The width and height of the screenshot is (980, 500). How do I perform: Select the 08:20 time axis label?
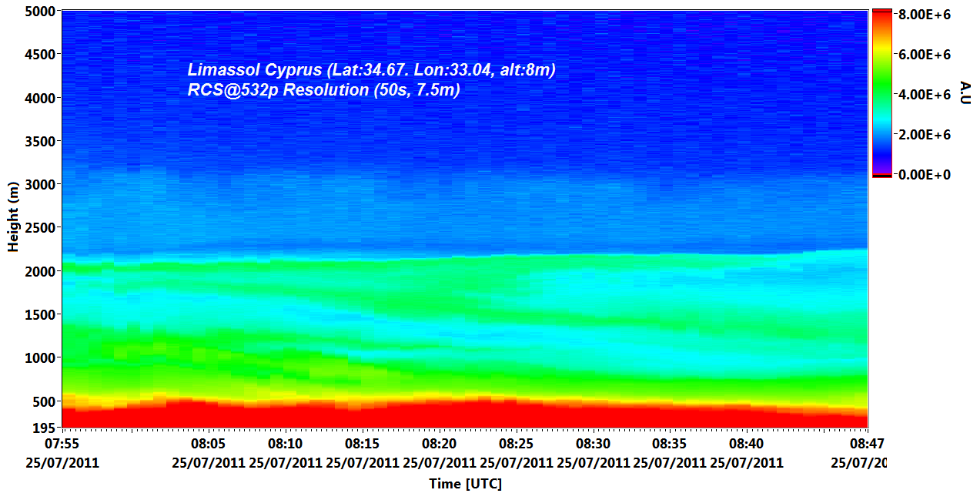439,445
